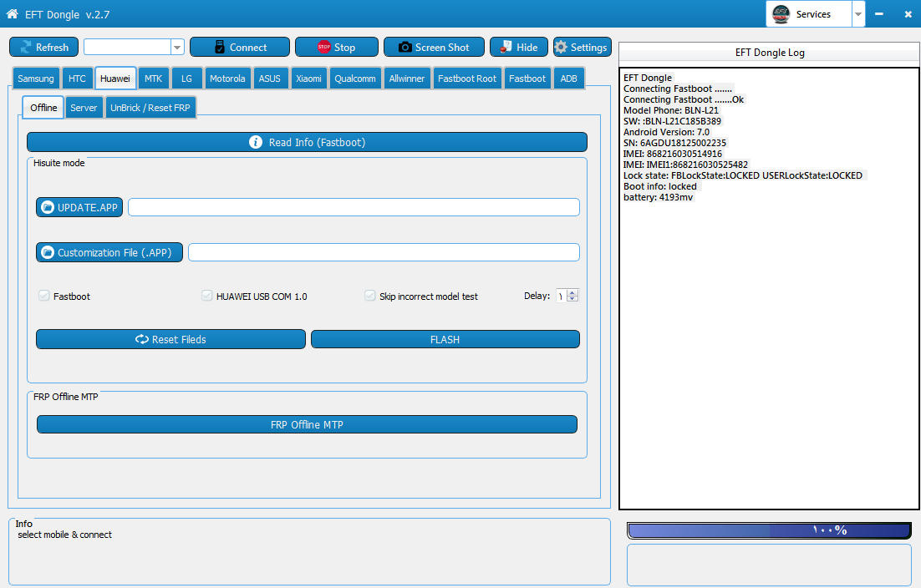Viewport: 921px width, 588px height.
Task: Click the EFT Dongle Log header
Action: 770,53
